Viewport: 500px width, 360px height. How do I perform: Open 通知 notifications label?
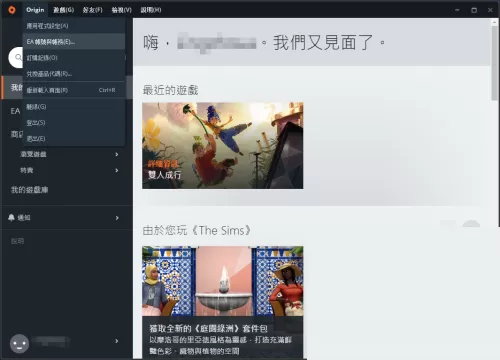pos(24,218)
